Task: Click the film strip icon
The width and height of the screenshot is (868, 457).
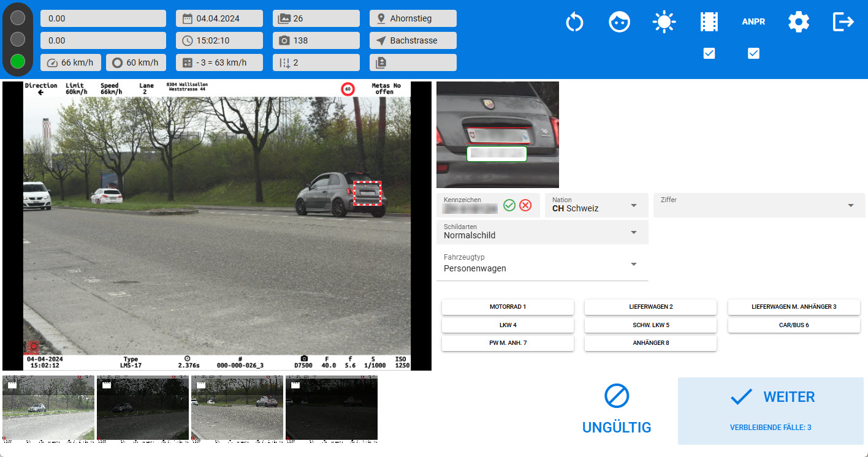Action: (x=709, y=22)
